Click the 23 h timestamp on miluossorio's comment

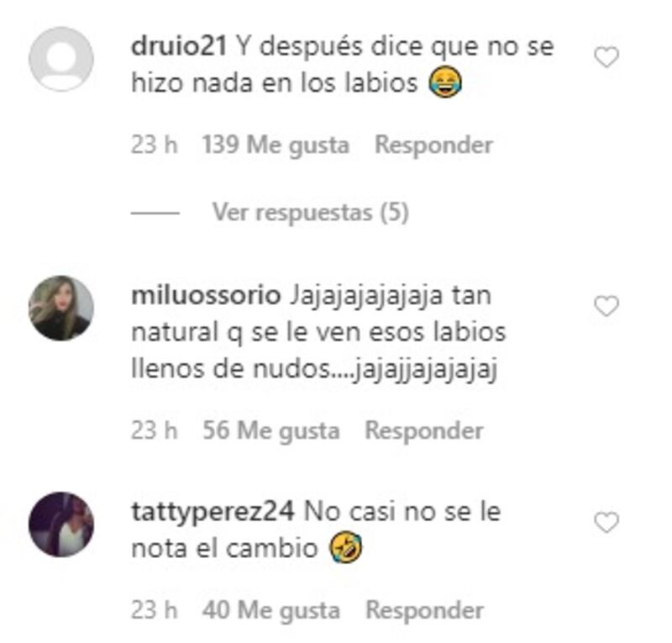[154, 430]
